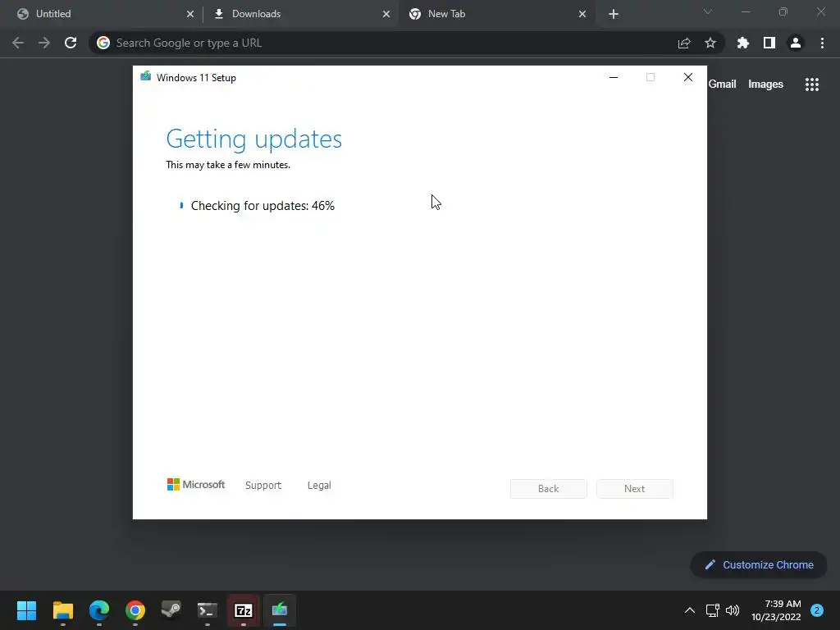
Task: Open the volume tray icon
Action: 733,610
